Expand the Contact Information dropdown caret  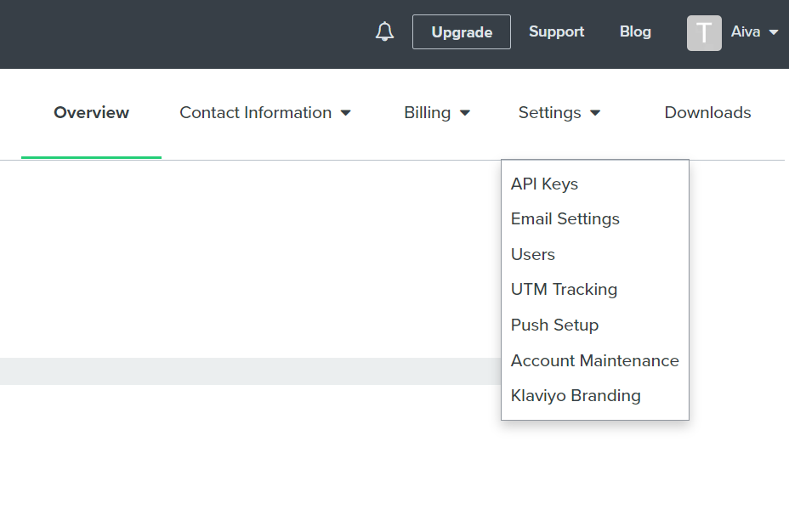point(346,113)
